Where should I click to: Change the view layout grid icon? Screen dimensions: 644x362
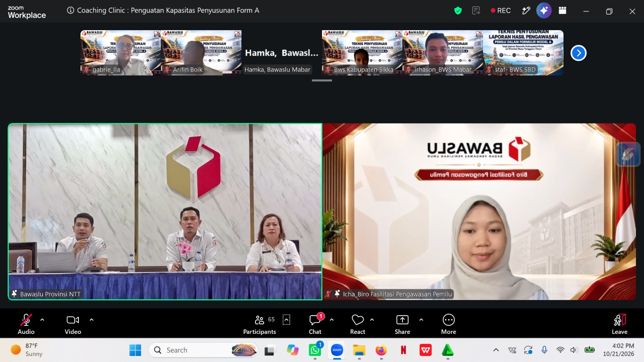tap(563, 11)
